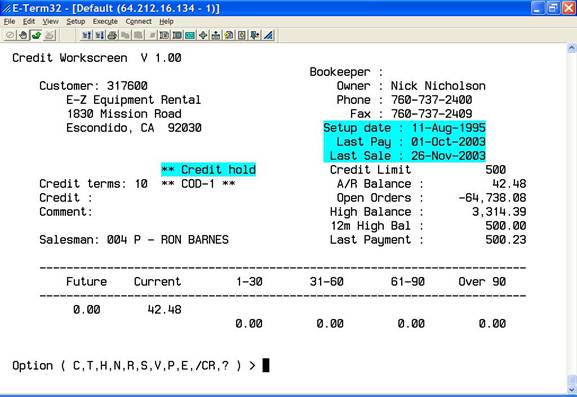
Task: Open the Setup menu
Action: coord(75,22)
